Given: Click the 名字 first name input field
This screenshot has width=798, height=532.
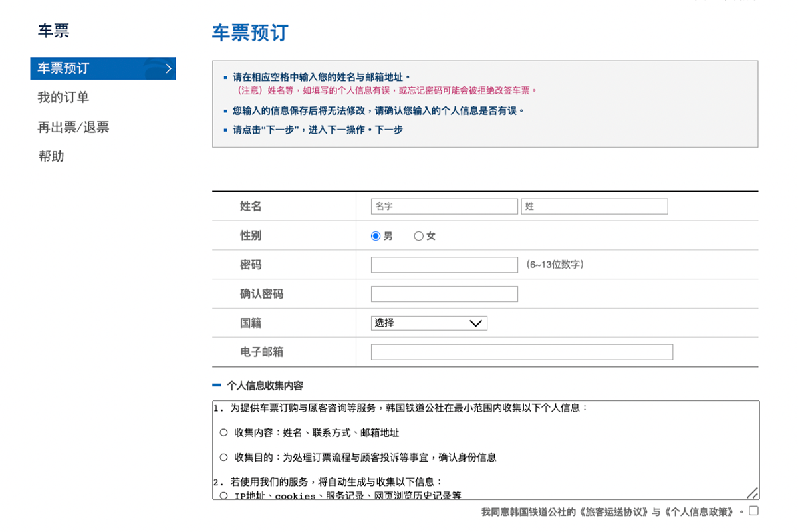Looking at the screenshot, I should coord(443,206).
